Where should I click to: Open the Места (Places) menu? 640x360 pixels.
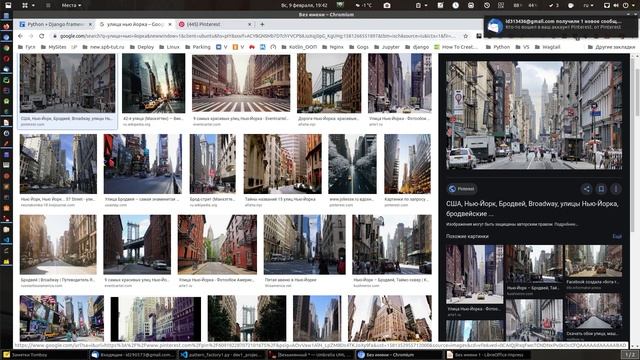click(x=71, y=5)
